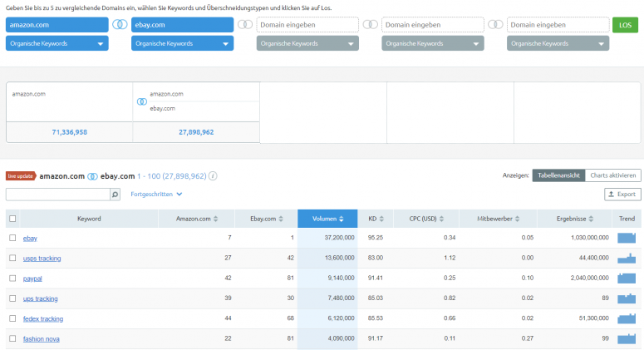Click the magnifier search icon beside the filter field

[115, 195]
